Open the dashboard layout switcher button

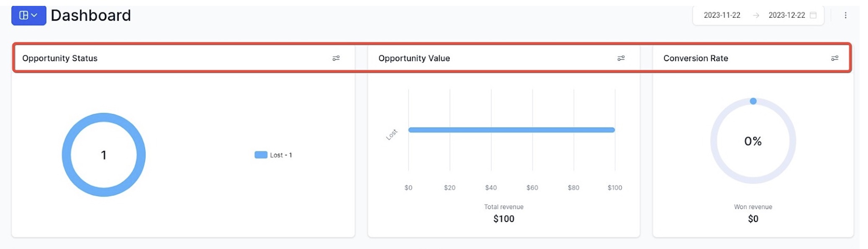28,16
